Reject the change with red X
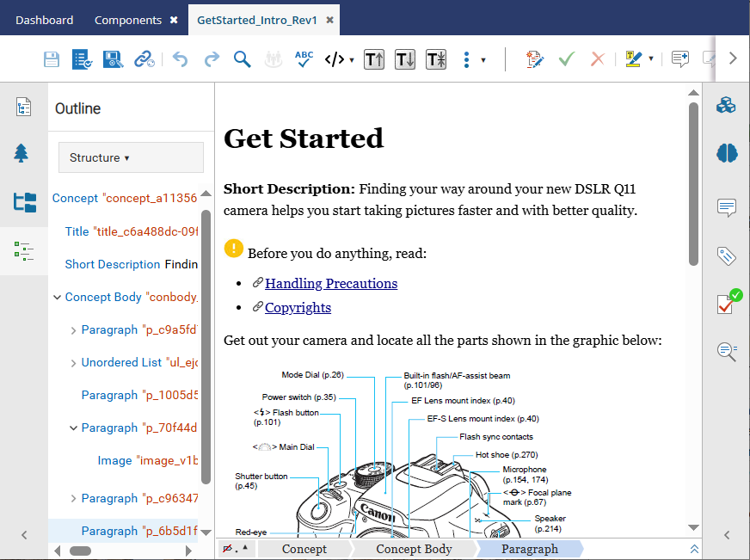The image size is (750, 560). tap(598, 59)
